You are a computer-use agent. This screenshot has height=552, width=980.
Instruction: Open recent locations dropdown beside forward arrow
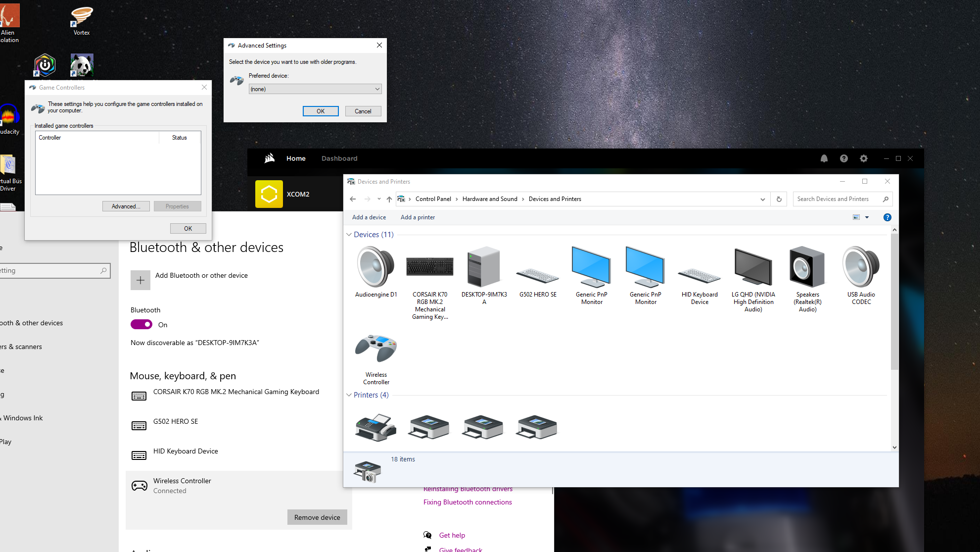pos(379,199)
